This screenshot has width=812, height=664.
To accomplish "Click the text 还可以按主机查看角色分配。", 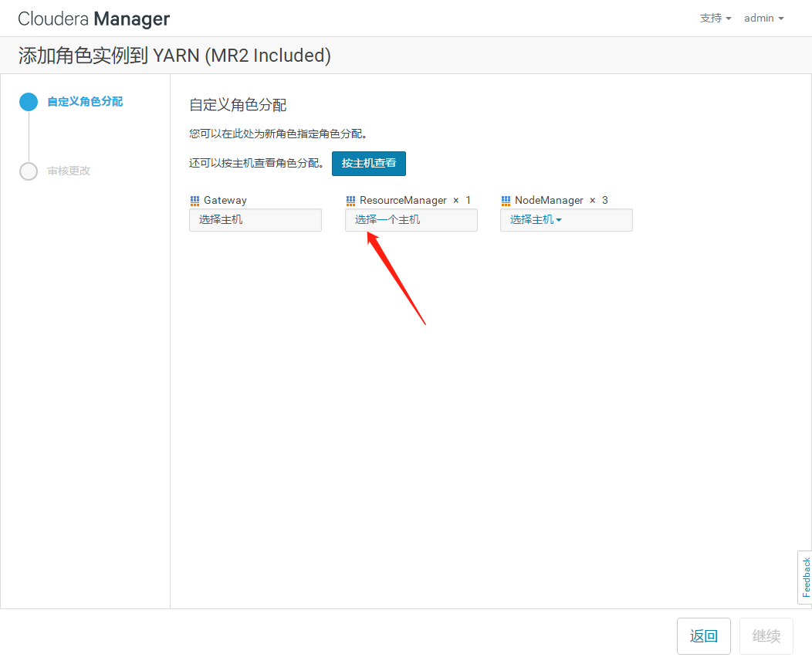I will pos(256,163).
